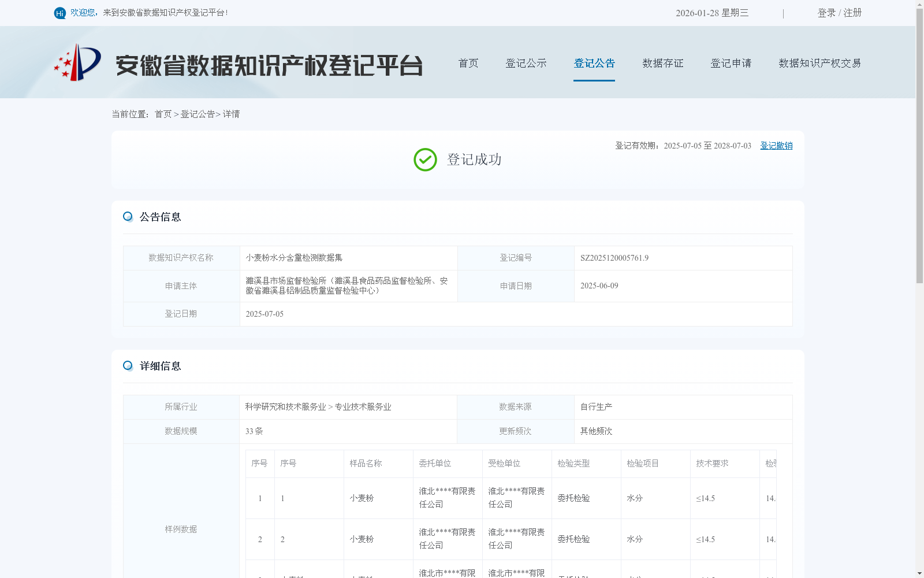This screenshot has height=578, width=924.
Task: Click 首页 in the breadcrumb
Action: click(x=163, y=114)
